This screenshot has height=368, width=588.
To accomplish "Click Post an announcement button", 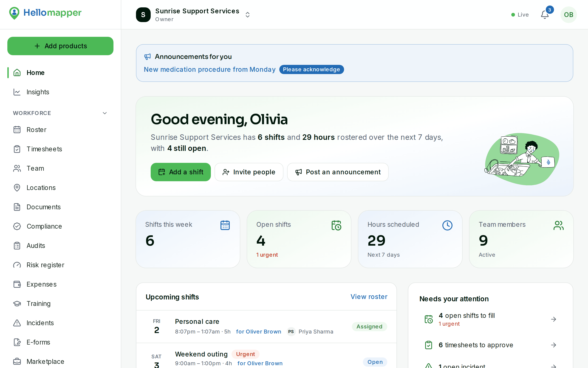I will tap(338, 172).
